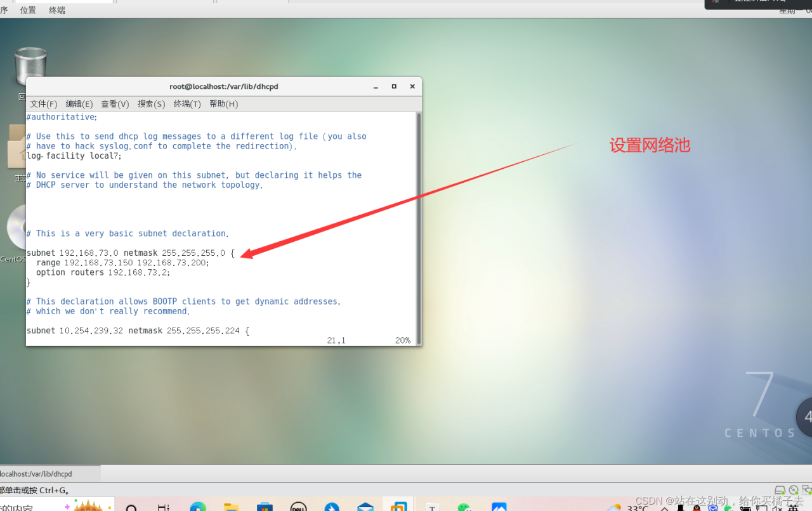Click the comment '# DHCP server to understand the network topology.'
Screen dimensions: 812x511
click(x=145, y=185)
